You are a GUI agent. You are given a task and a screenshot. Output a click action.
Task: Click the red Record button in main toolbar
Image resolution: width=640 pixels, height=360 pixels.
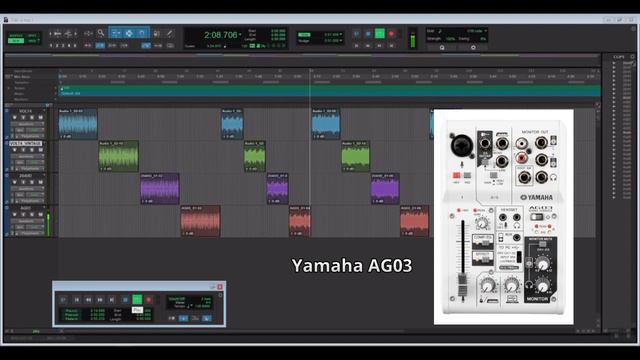(391, 34)
